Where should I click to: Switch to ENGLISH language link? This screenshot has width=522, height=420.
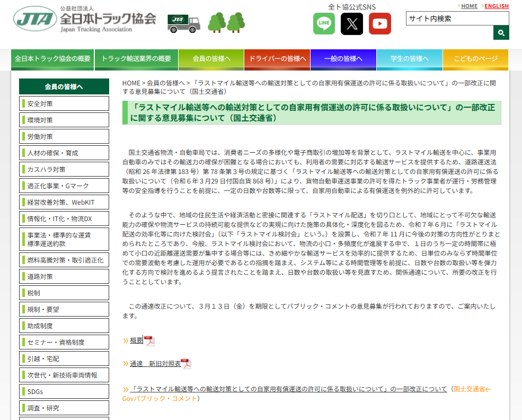coord(496,6)
